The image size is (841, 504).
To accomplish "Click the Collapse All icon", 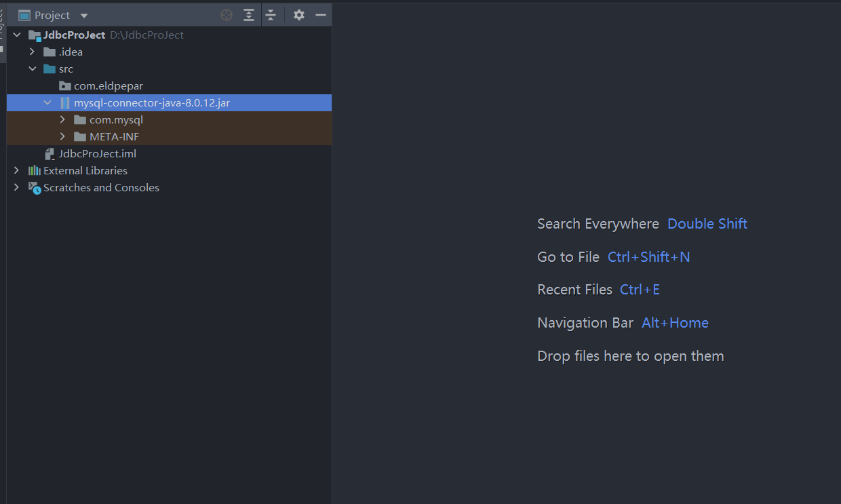I will (x=271, y=15).
